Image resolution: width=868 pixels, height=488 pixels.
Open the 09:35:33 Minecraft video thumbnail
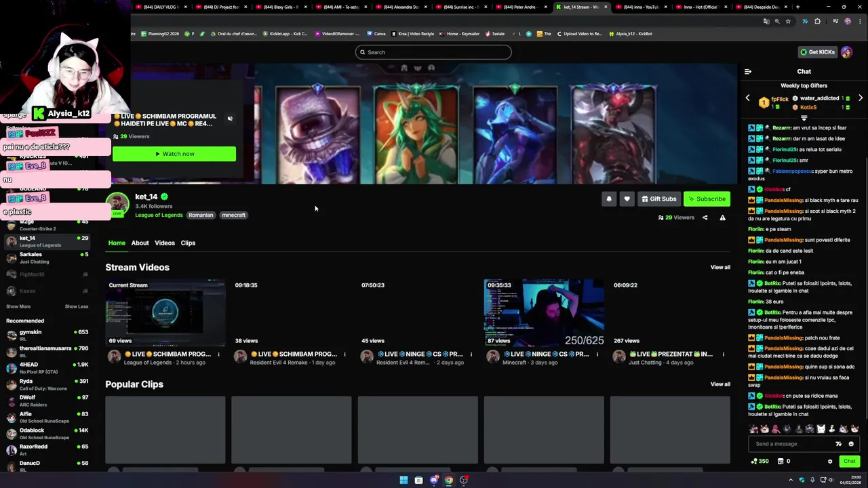click(x=544, y=313)
